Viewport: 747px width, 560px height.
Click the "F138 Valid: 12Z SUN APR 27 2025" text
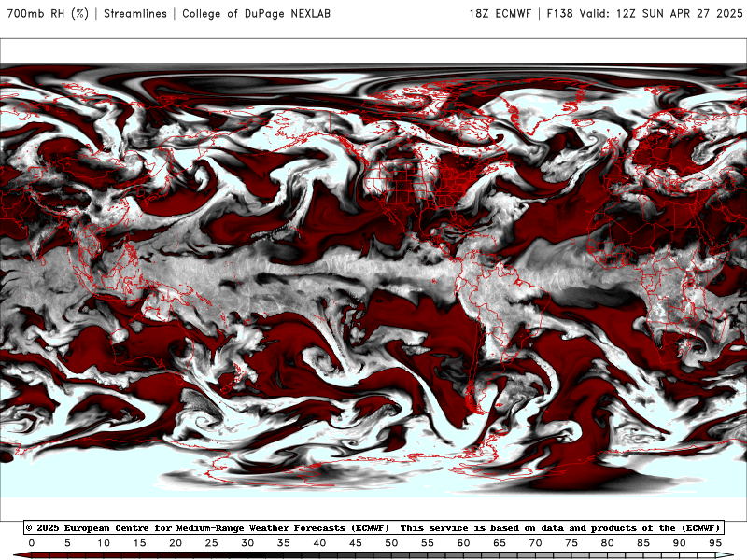pos(644,13)
